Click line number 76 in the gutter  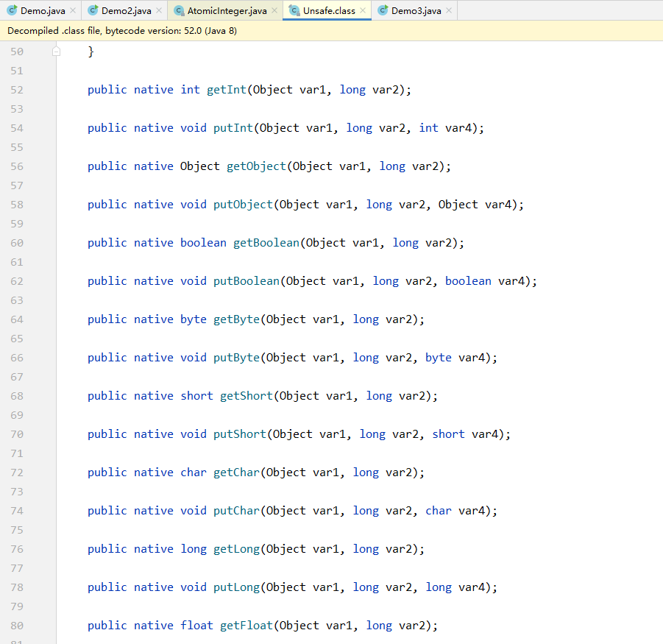(x=17, y=549)
